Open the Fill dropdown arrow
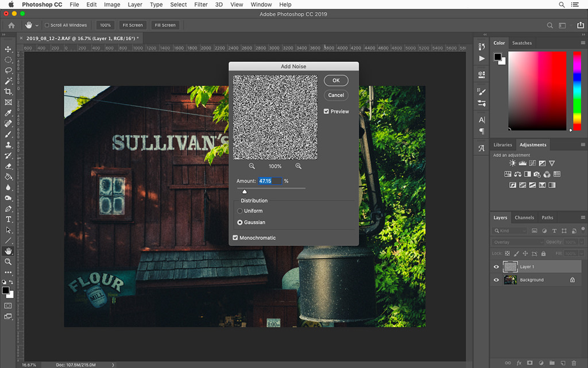This screenshot has width=588, height=368. pyautogui.click(x=581, y=254)
